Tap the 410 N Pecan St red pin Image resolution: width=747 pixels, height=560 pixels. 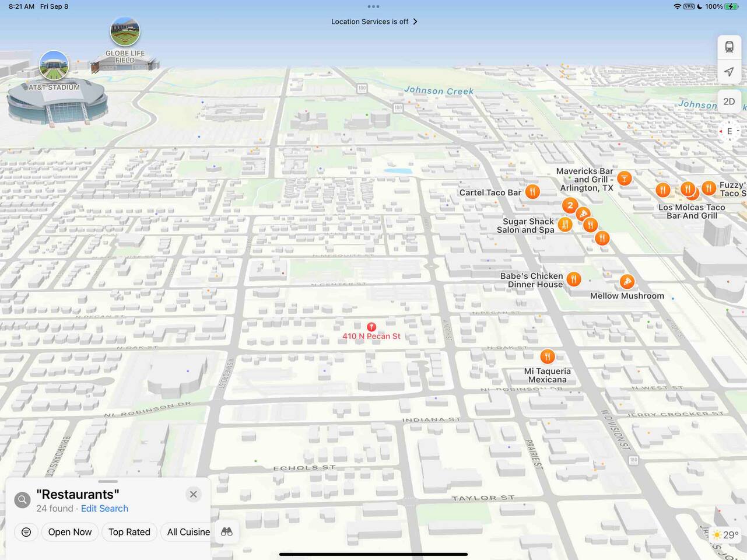click(371, 327)
